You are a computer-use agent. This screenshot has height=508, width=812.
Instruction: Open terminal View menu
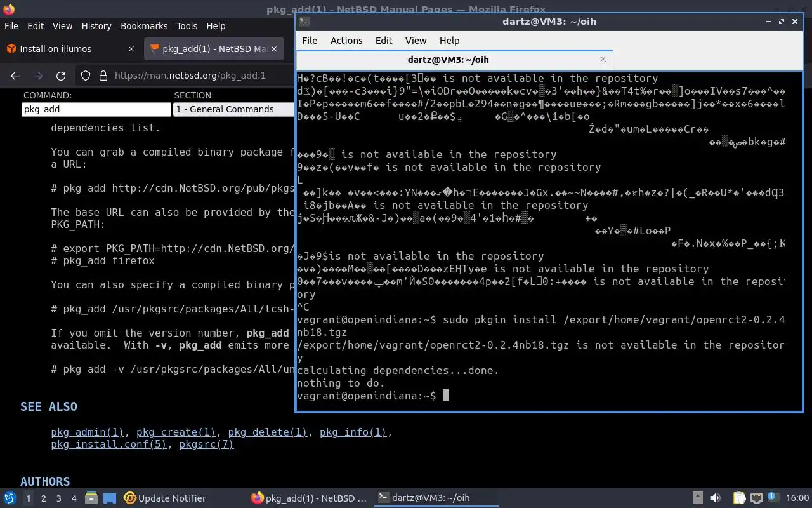click(416, 40)
